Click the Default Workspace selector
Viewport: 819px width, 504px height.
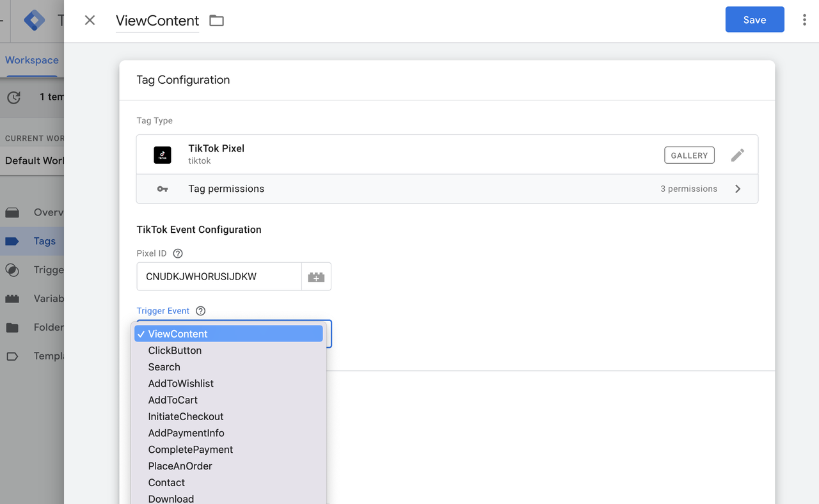[x=32, y=161]
